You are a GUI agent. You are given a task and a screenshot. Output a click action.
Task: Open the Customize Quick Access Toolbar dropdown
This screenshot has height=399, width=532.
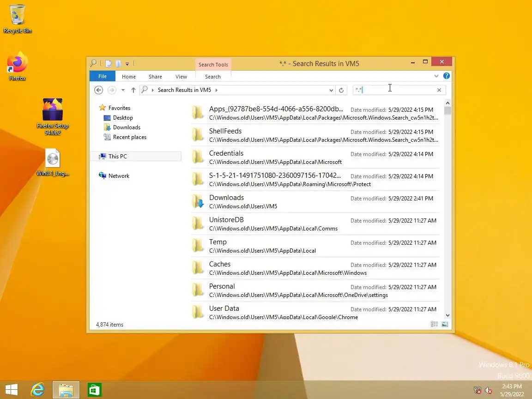(127, 64)
